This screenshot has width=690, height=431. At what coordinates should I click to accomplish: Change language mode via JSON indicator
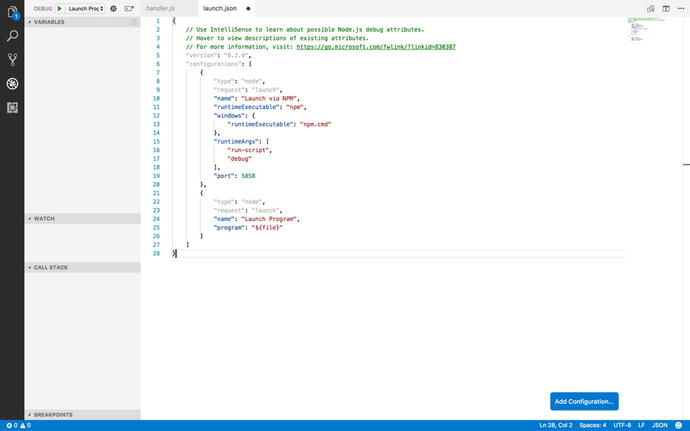click(x=660, y=425)
